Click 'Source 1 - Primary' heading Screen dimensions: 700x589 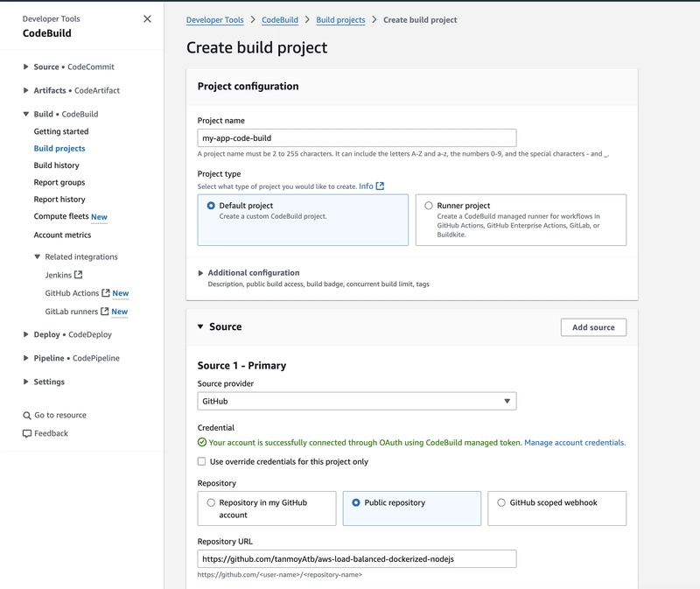click(x=241, y=365)
